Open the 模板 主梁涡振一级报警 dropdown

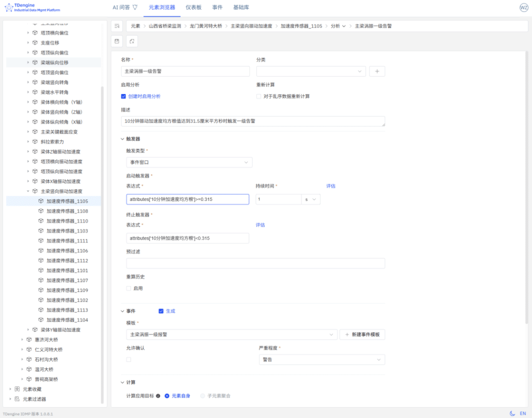click(232, 334)
